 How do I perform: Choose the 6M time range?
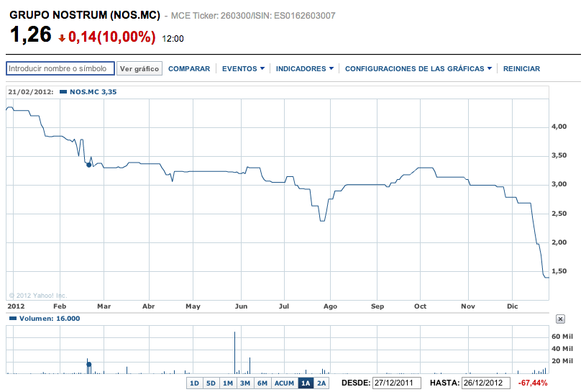click(262, 383)
